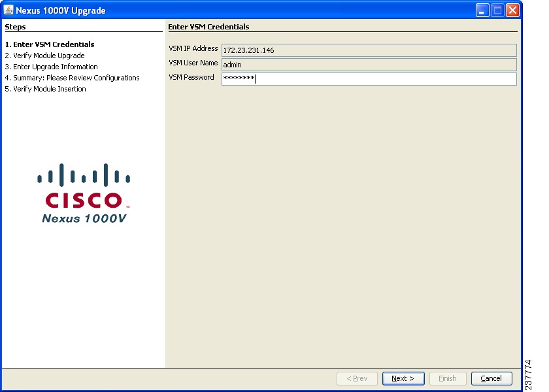Focus the VSM IP Address field
Viewport: 549px width, 392px height.
tap(369, 50)
